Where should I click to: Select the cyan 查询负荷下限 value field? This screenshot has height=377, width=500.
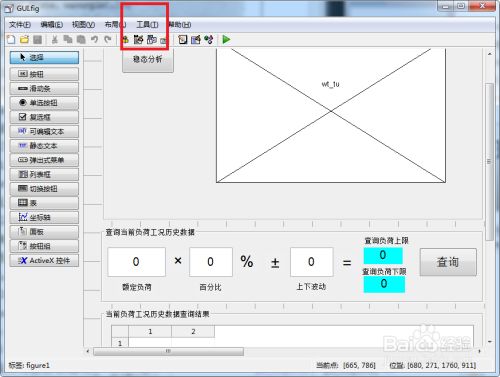(x=384, y=284)
